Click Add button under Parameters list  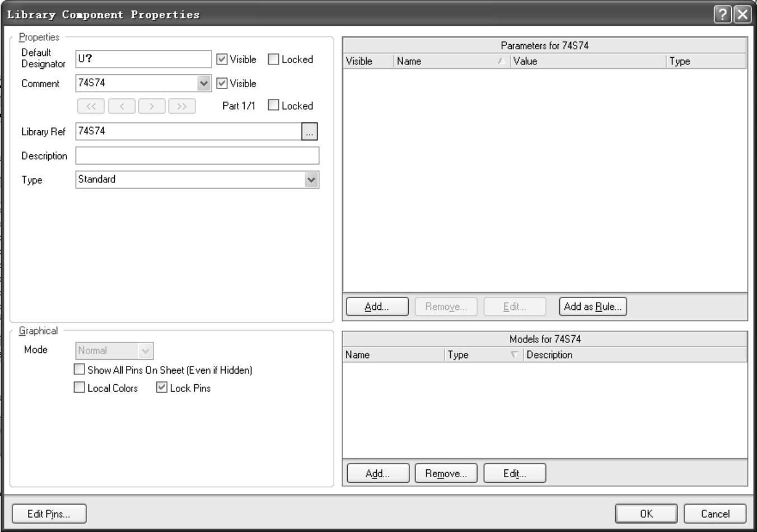[377, 307]
